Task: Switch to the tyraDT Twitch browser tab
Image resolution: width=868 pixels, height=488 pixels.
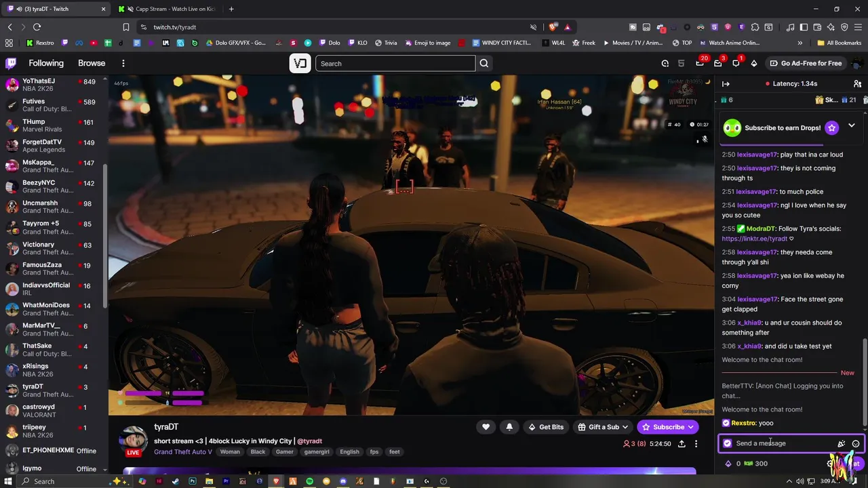Action: [x=56, y=9]
